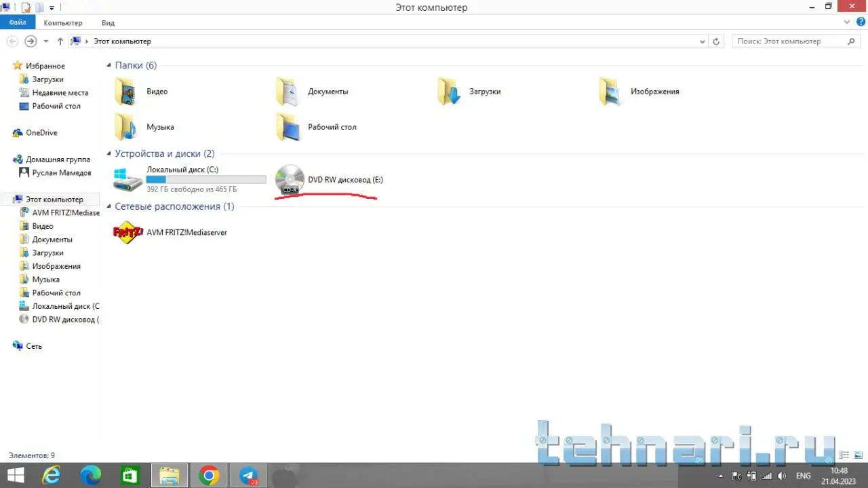Open the network signal tray icon

pyautogui.click(x=767, y=476)
